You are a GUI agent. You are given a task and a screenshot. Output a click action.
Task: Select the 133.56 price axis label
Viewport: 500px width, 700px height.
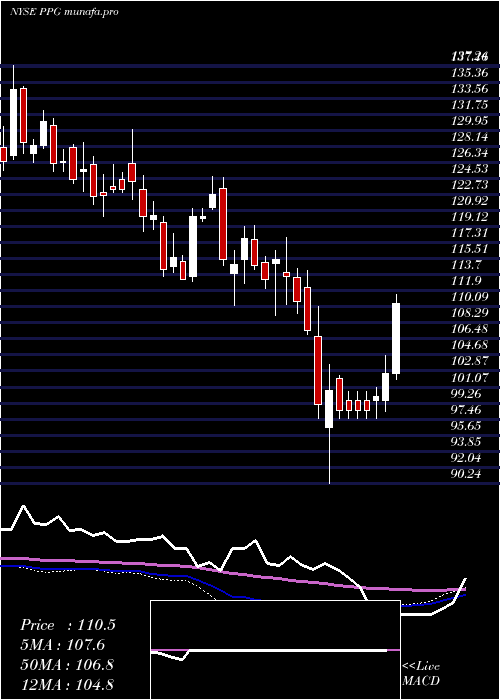tap(469, 88)
